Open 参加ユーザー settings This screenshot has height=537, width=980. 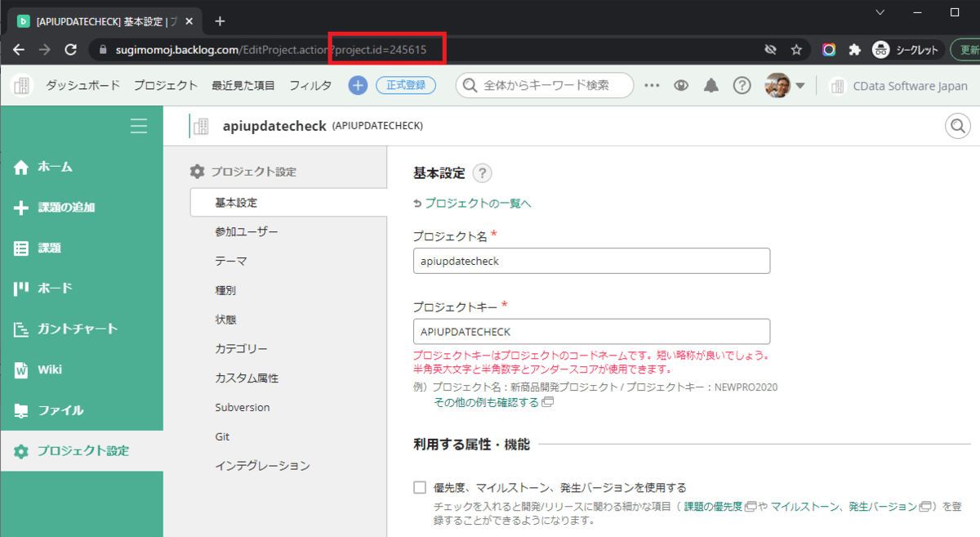point(247,232)
